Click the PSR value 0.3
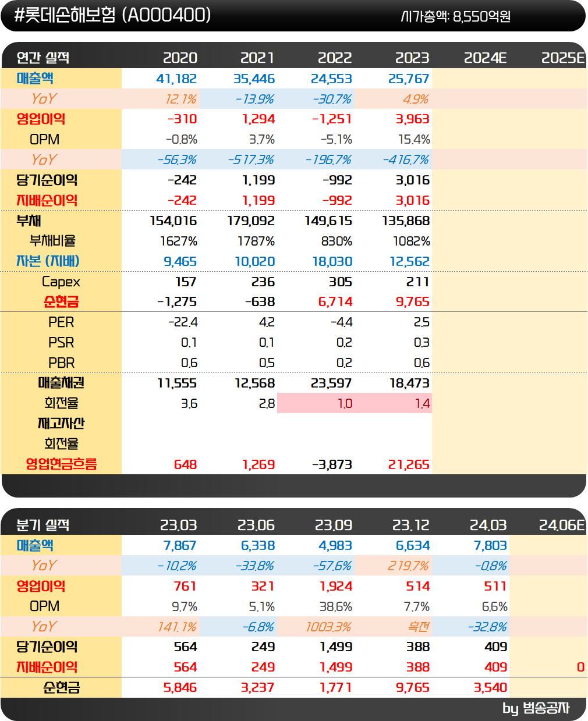The height and width of the screenshot is (721, 588). coord(421,342)
